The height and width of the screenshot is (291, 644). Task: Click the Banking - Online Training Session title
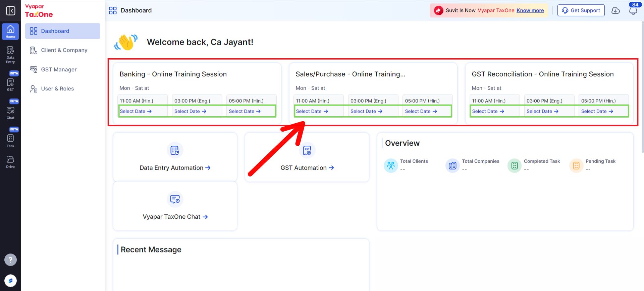click(173, 74)
